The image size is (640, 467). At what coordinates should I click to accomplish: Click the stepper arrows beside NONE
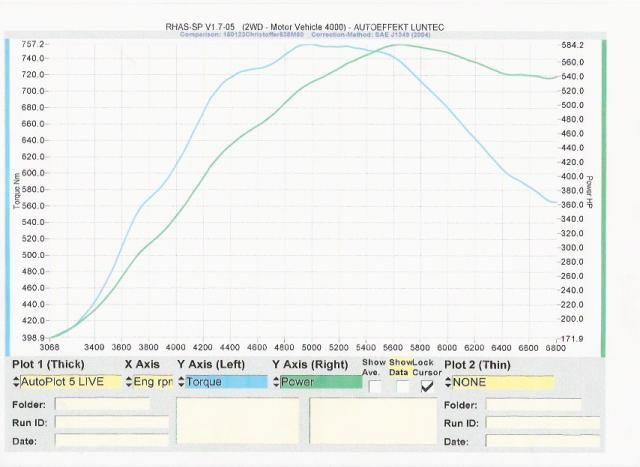[x=448, y=382]
